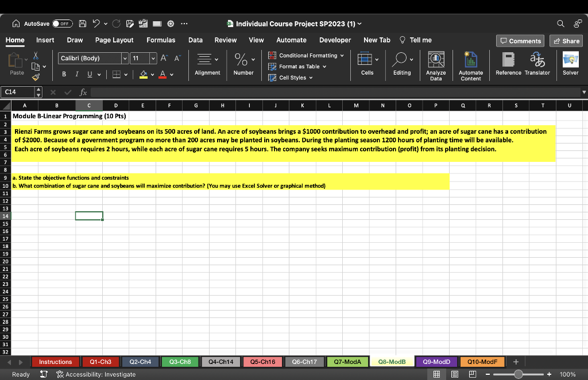Open the Q9-ModD sheet tab
The width and height of the screenshot is (588, 380).
click(436, 362)
